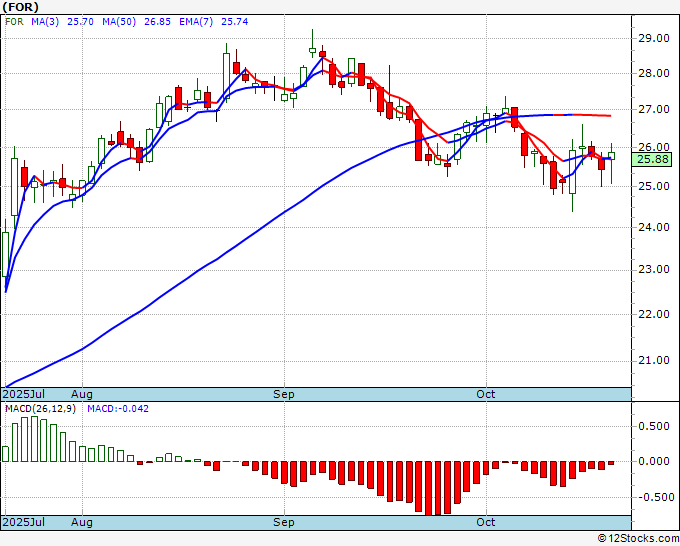Click the 24.00 price axis label

click(x=654, y=227)
